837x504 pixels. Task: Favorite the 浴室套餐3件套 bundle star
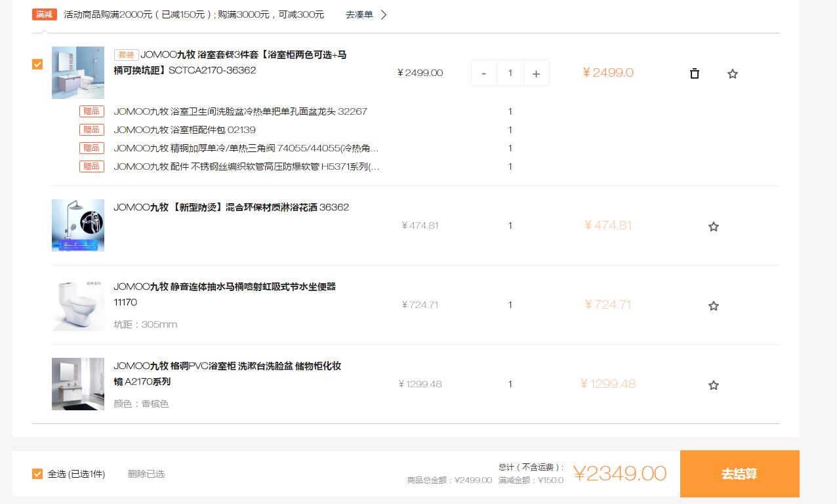pyautogui.click(x=733, y=74)
